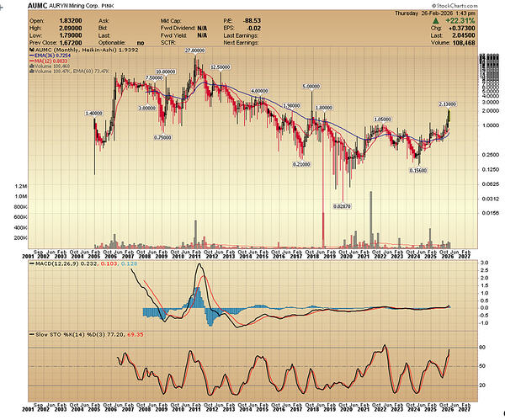Click the Next Earnings label
Screen dimensions: 505x420
click(x=241, y=43)
